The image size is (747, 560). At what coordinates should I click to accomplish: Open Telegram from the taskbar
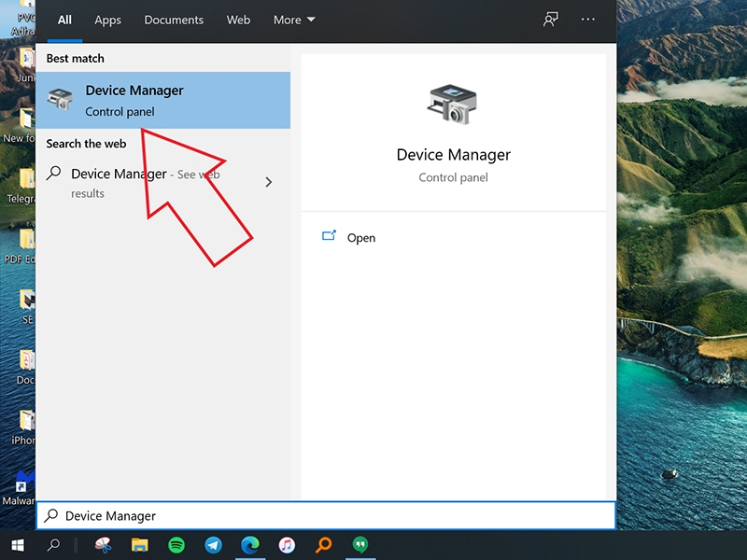(x=214, y=545)
